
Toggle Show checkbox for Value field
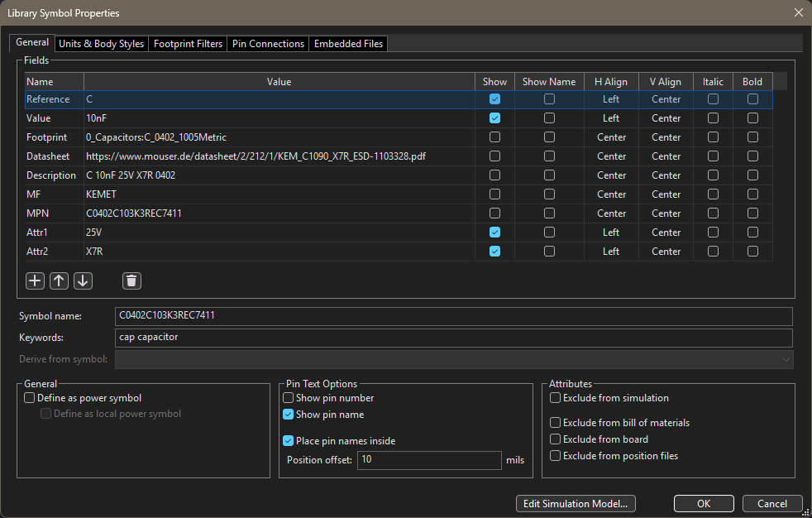[494, 118]
